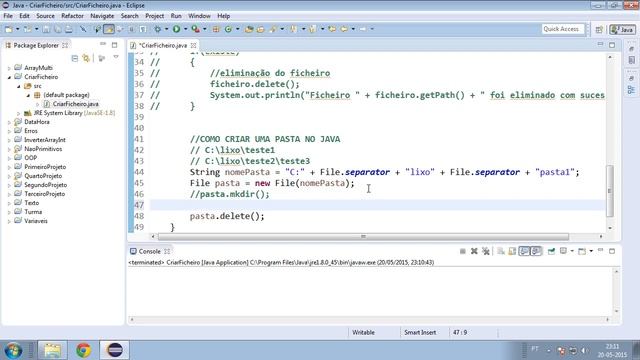This screenshot has height=360, width=640.
Task: Open the Display Selected Console dropdown arrow
Action: [572, 251]
